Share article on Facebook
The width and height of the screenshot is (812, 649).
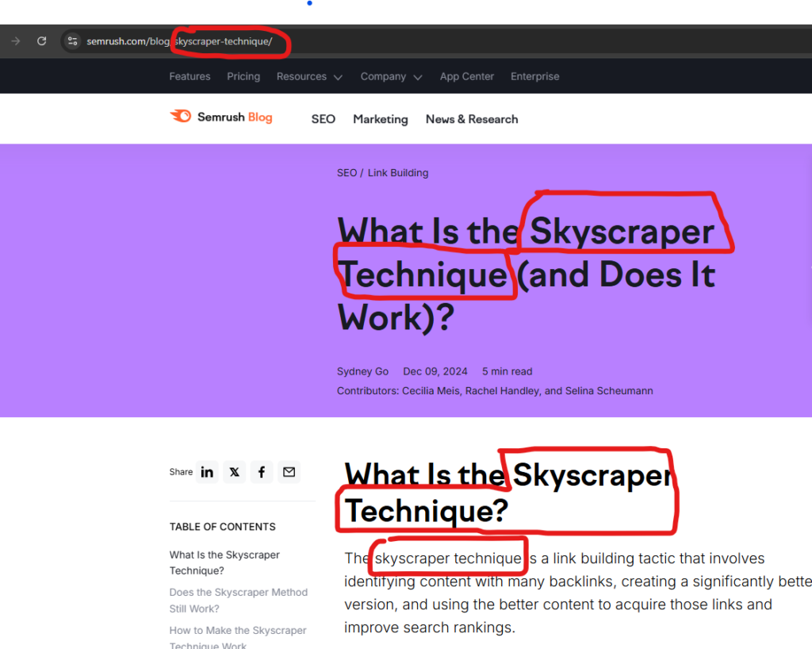coord(262,472)
